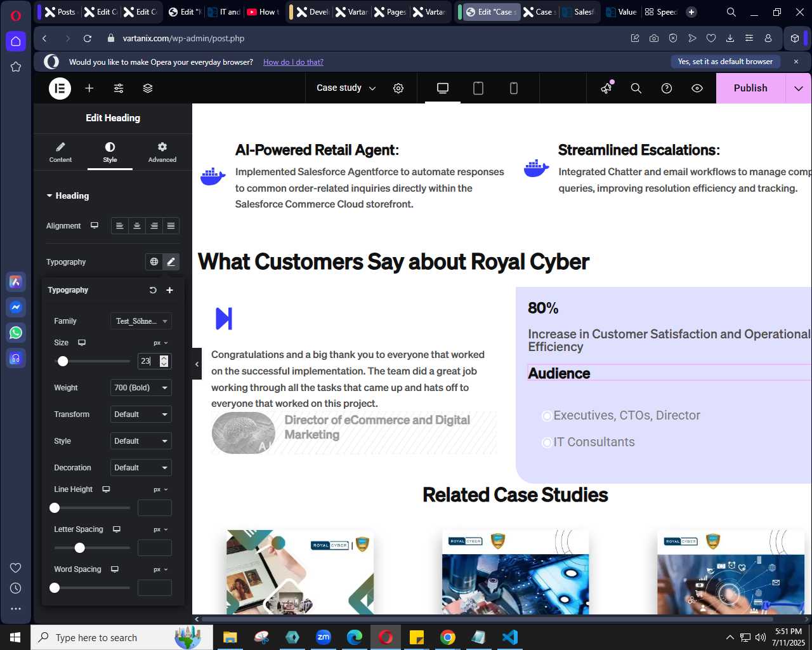Image resolution: width=812 pixels, height=650 pixels.
Task: Open the Speed Dial browser tab
Action: click(660, 11)
